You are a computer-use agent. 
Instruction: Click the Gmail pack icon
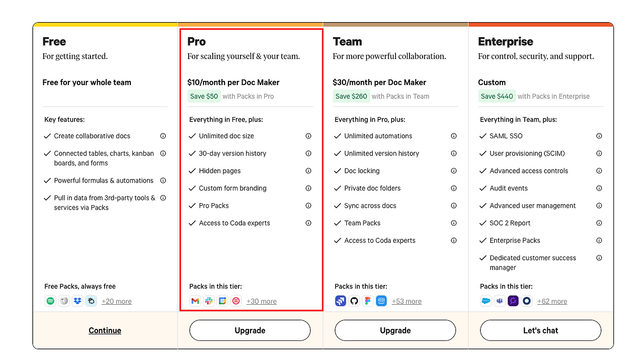point(195,301)
